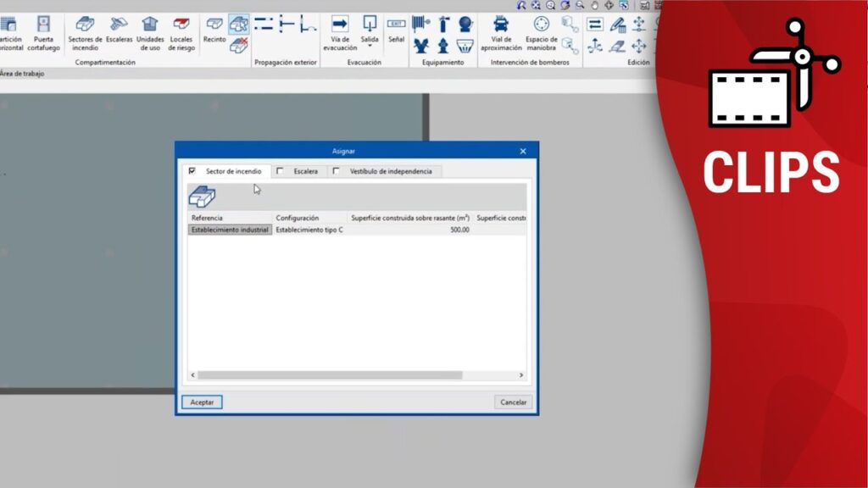Select the Puerta cortafuego tool
The height and width of the screenshot is (488, 868).
[43, 30]
